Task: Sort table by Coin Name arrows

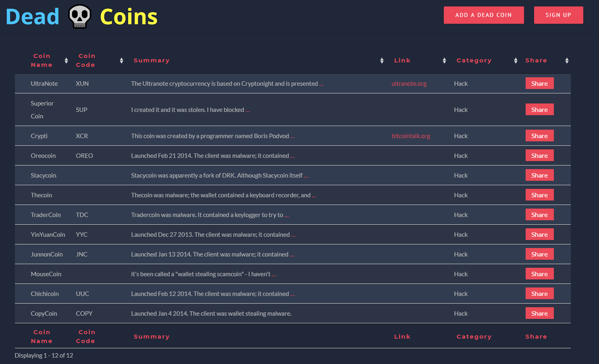Action: click(x=66, y=60)
